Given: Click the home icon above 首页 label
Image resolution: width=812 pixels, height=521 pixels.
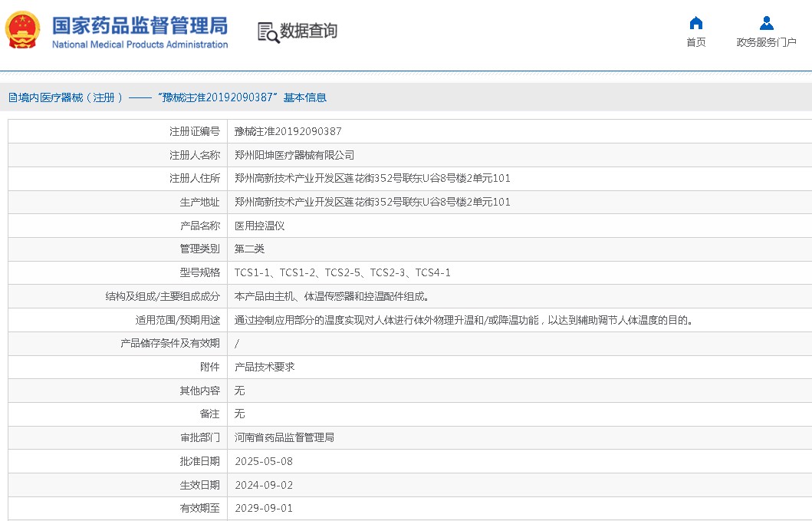Looking at the screenshot, I should 695,22.
